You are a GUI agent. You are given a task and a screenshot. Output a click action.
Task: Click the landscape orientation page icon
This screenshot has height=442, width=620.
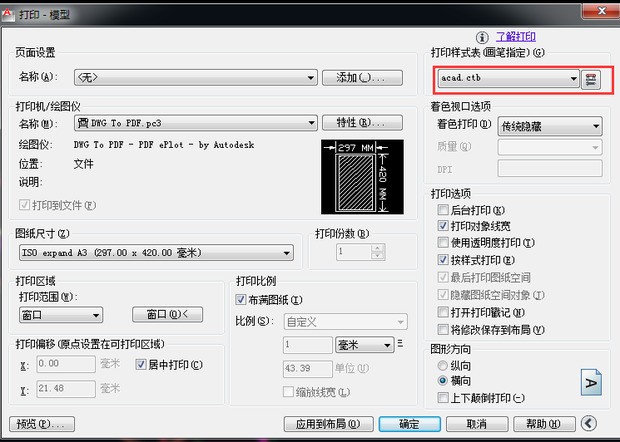coord(591,382)
